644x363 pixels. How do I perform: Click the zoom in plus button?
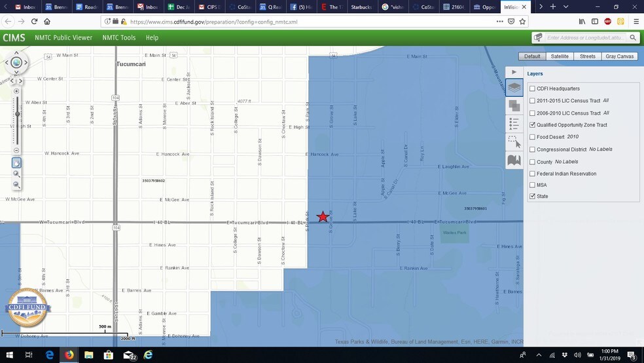point(16,91)
